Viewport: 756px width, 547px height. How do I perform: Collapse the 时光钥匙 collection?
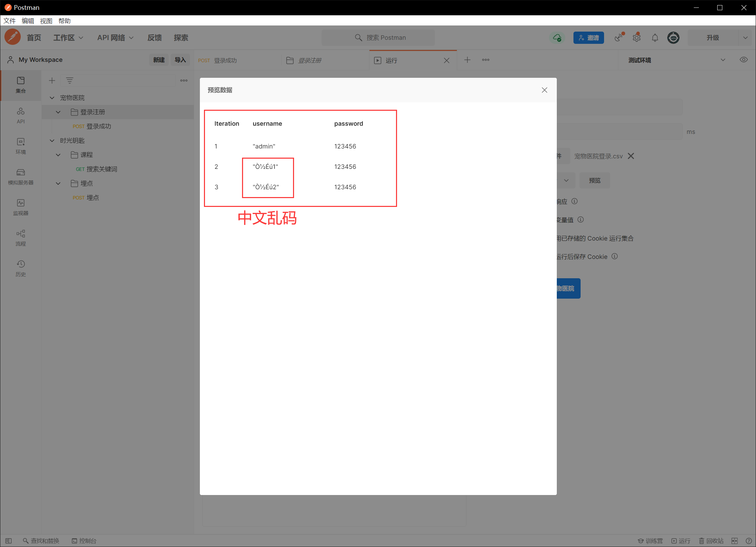point(52,141)
